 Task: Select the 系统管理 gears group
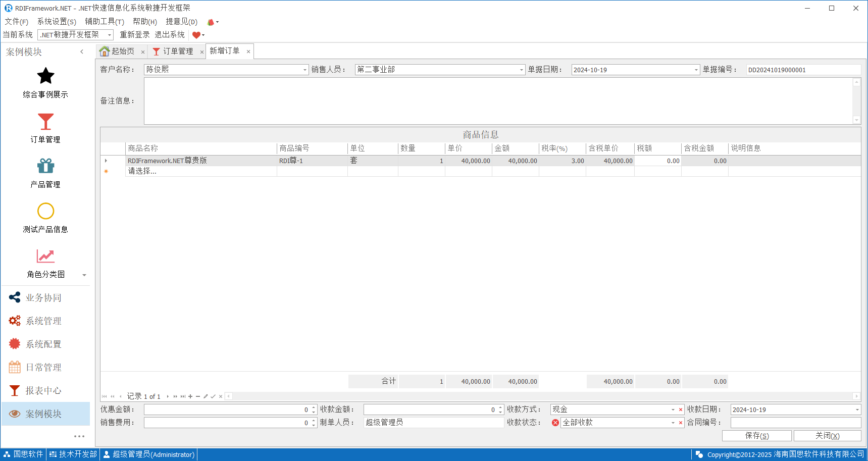coord(43,321)
